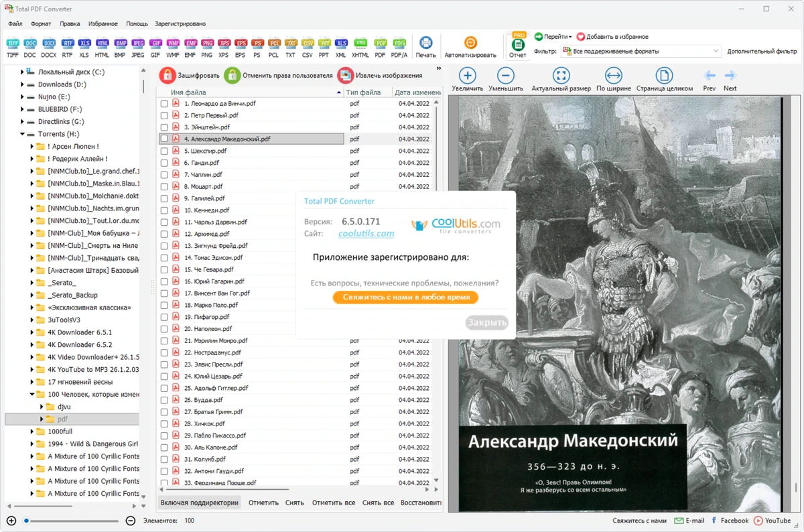Tick checkbox of 3. Эйнштейн.pdf

164,127
